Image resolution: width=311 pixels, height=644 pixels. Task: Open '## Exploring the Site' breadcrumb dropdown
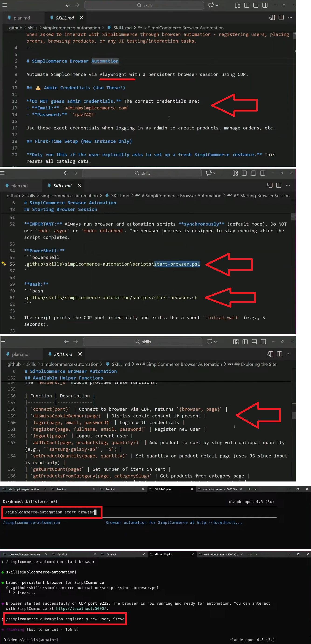pyautogui.click(x=253, y=364)
